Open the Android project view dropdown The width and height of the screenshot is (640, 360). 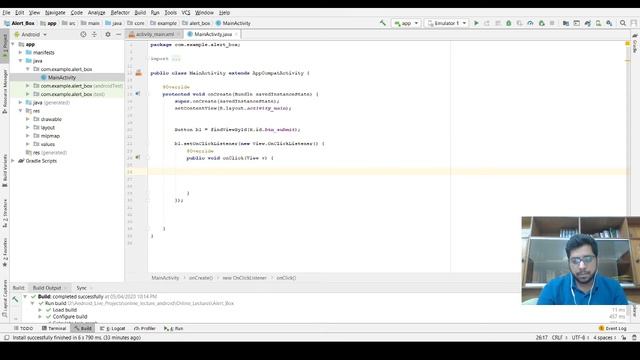[31, 35]
